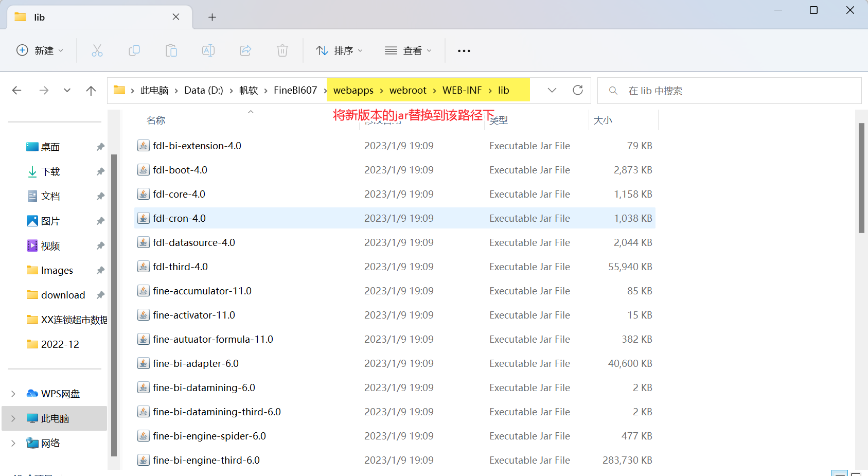
Task: Expand the 此电脑 tree node
Action: pyautogui.click(x=13, y=418)
